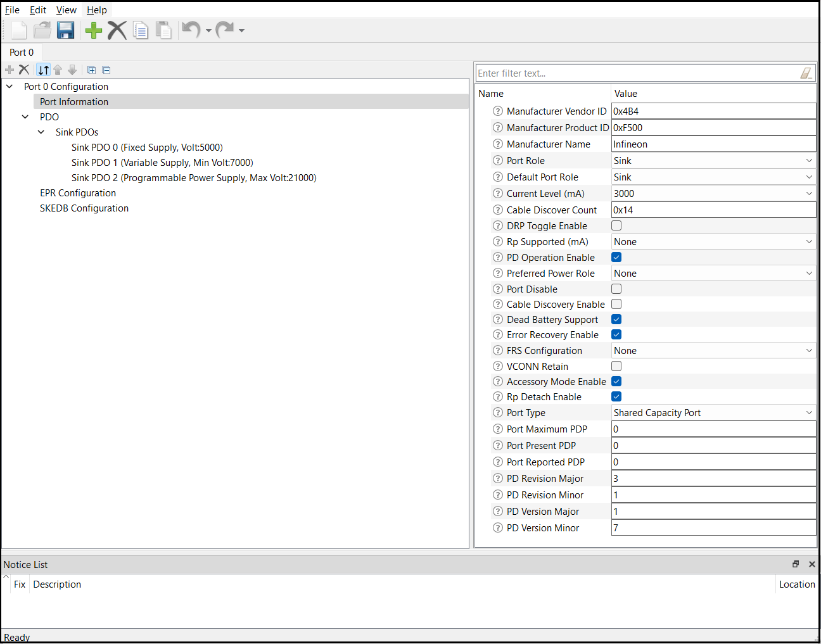Viewport: 821px width, 644px height.
Task: Click the Redo arrow icon
Action: pyautogui.click(x=224, y=29)
